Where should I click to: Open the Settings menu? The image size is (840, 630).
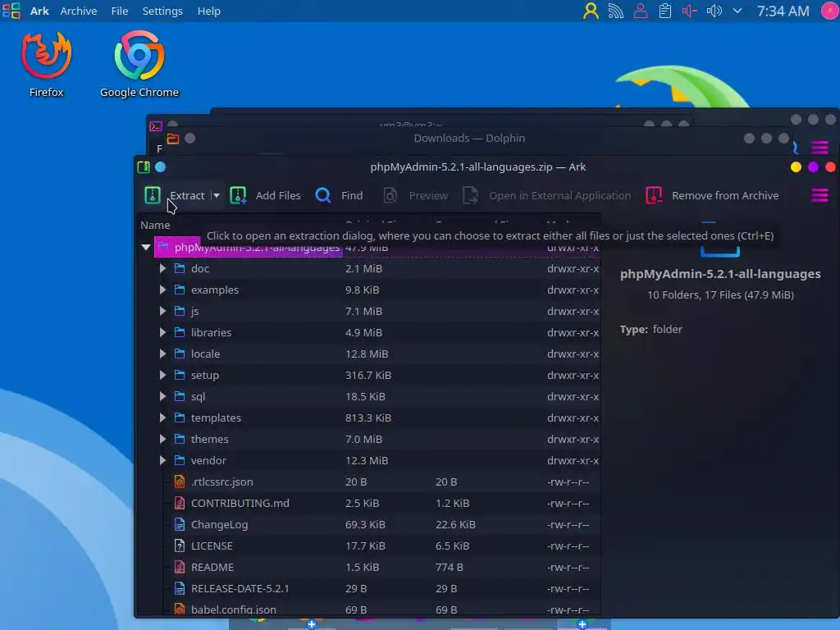(162, 11)
